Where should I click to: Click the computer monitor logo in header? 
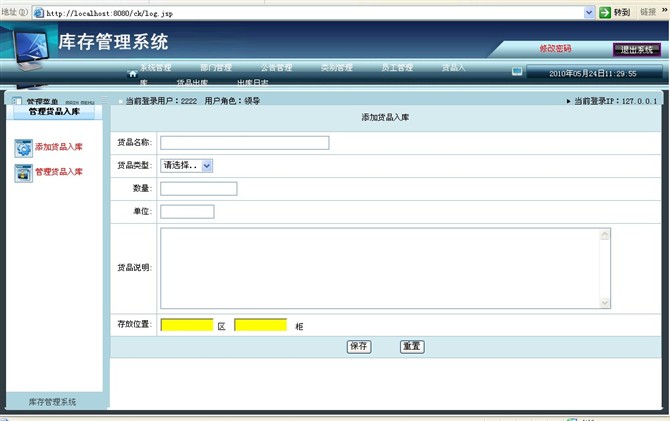(31, 50)
